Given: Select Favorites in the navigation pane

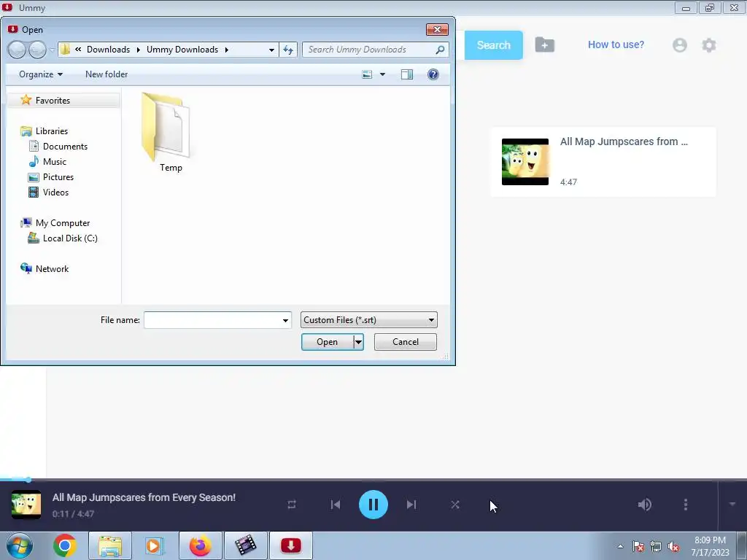Looking at the screenshot, I should 53,101.
